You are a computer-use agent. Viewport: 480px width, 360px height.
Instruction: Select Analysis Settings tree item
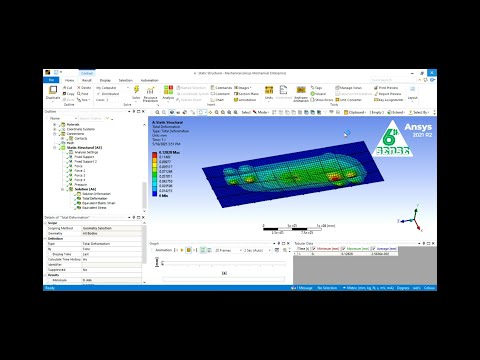coord(86,152)
